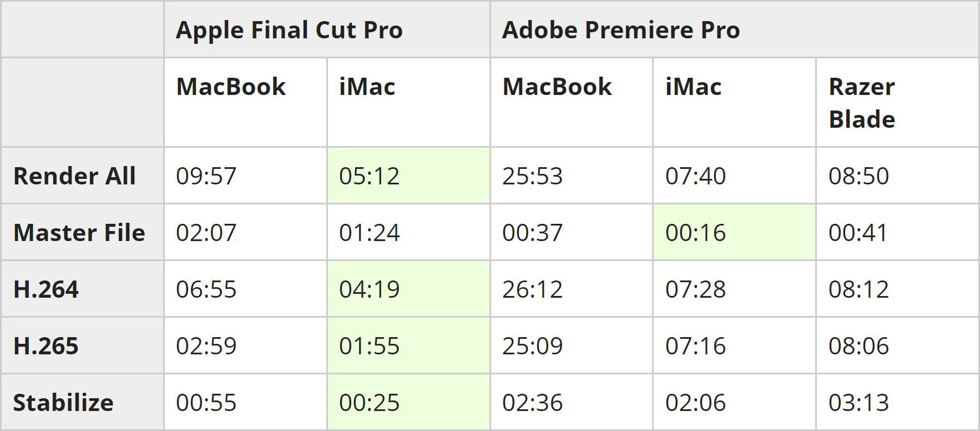
Task: Select the "Stabilize" row label
Action: click(x=63, y=403)
